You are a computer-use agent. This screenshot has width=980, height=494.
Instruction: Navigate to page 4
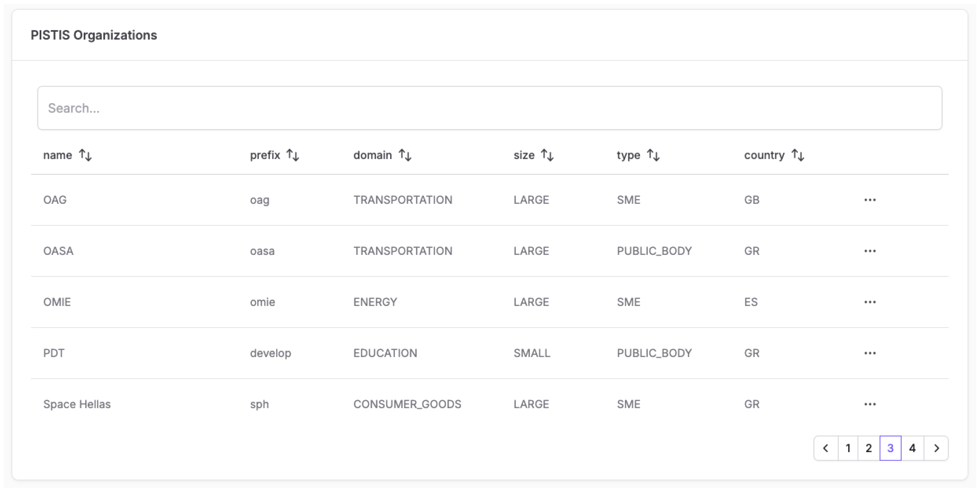[x=912, y=448]
